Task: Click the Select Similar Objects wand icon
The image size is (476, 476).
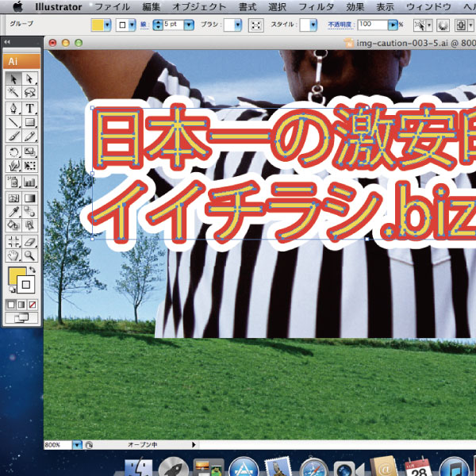Action: (420, 25)
